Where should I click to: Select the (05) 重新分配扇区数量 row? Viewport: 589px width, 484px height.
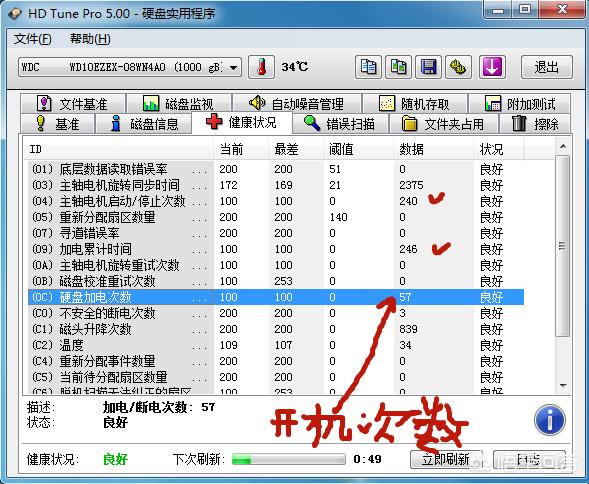pos(276,217)
